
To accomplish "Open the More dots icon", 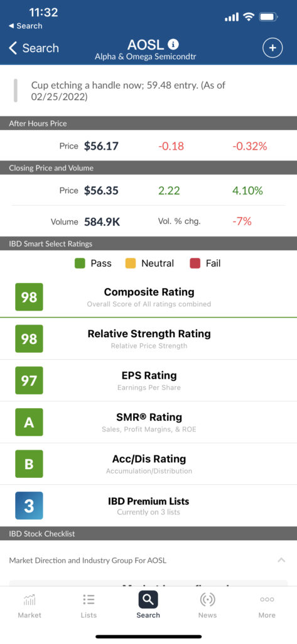I will click(267, 599).
